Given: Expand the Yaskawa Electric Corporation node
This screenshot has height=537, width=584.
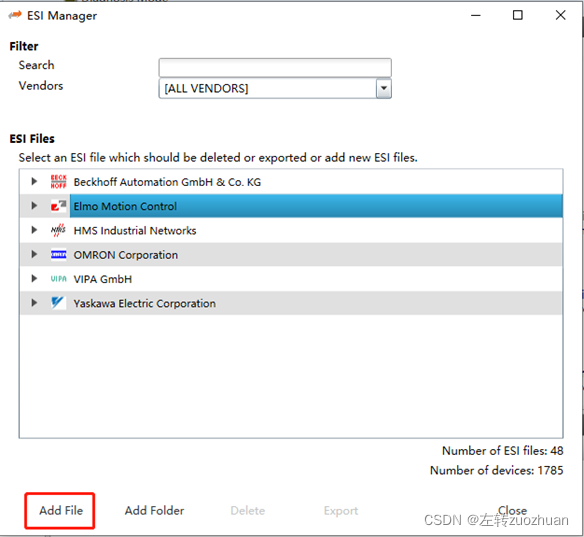Looking at the screenshot, I should [x=34, y=303].
